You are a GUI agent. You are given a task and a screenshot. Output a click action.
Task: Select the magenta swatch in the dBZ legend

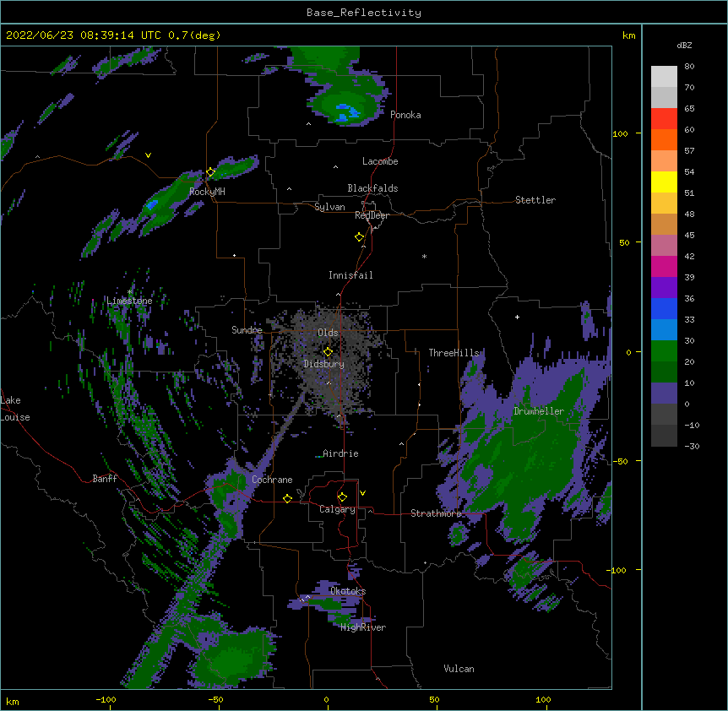point(664,266)
